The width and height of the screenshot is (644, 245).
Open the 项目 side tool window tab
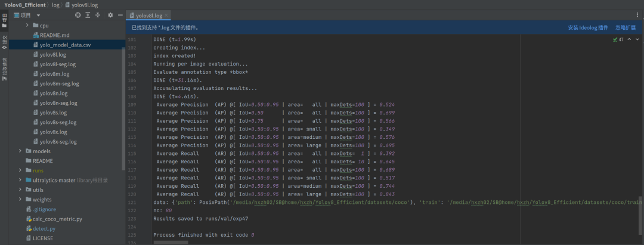[5, 20]
